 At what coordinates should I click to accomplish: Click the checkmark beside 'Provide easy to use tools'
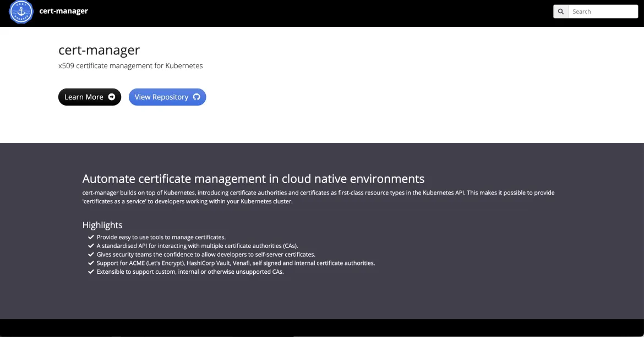pos(91,237)
